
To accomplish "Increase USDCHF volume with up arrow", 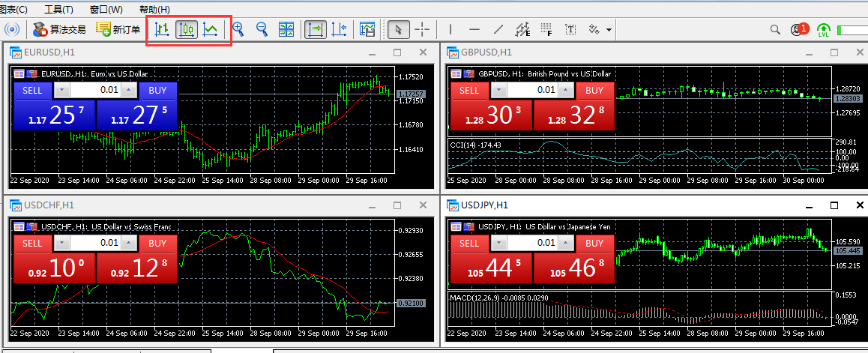I will [x=129, y=243].
